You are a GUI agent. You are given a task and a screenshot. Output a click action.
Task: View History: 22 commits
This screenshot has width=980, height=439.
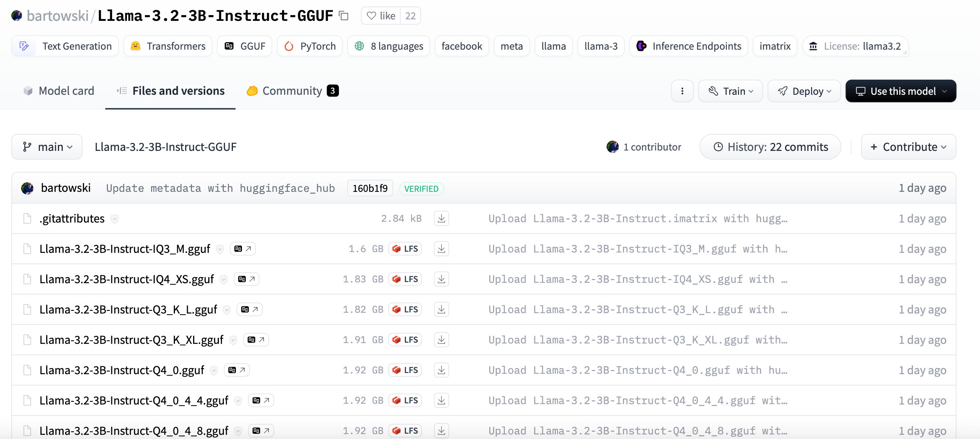point(770,147)
